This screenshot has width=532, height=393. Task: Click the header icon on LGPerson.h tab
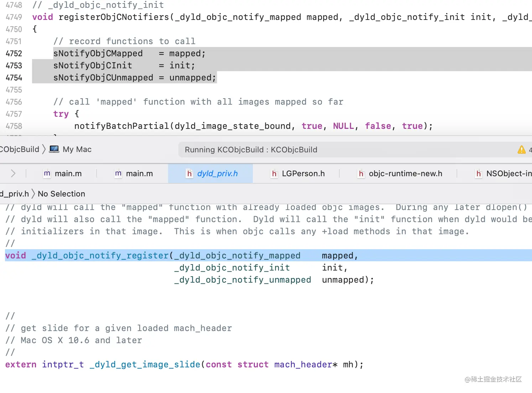pyautogui.click(x=274, y=174)
